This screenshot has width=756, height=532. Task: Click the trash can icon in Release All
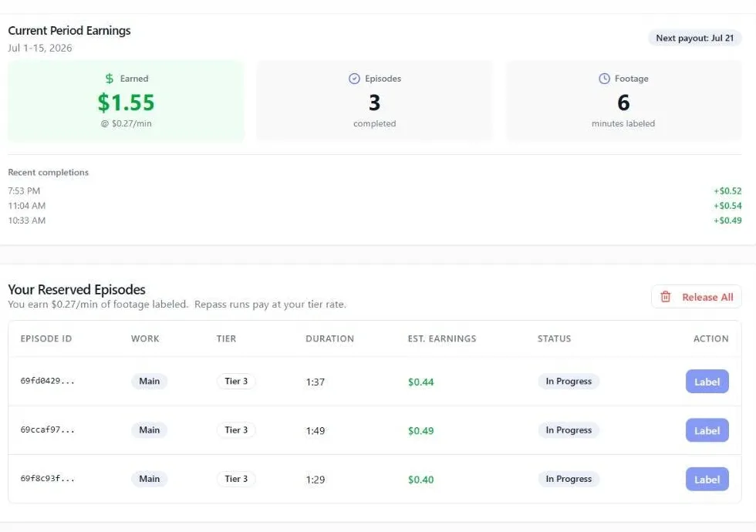[665, 297]
